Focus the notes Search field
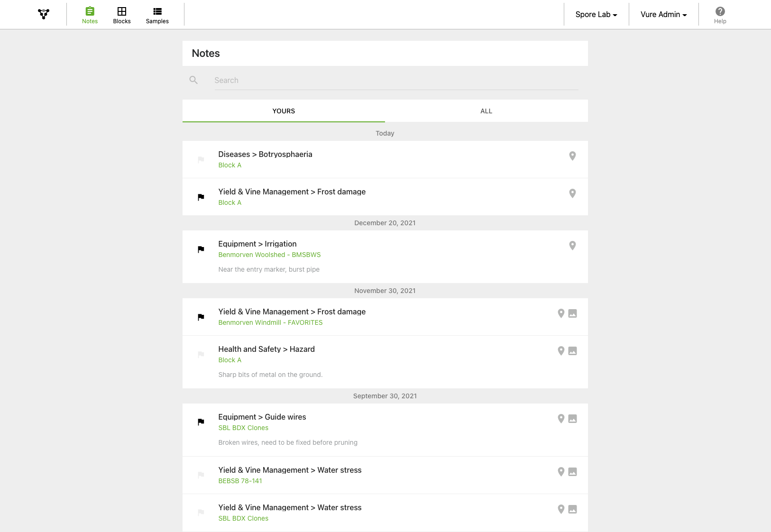 [396, 80]
